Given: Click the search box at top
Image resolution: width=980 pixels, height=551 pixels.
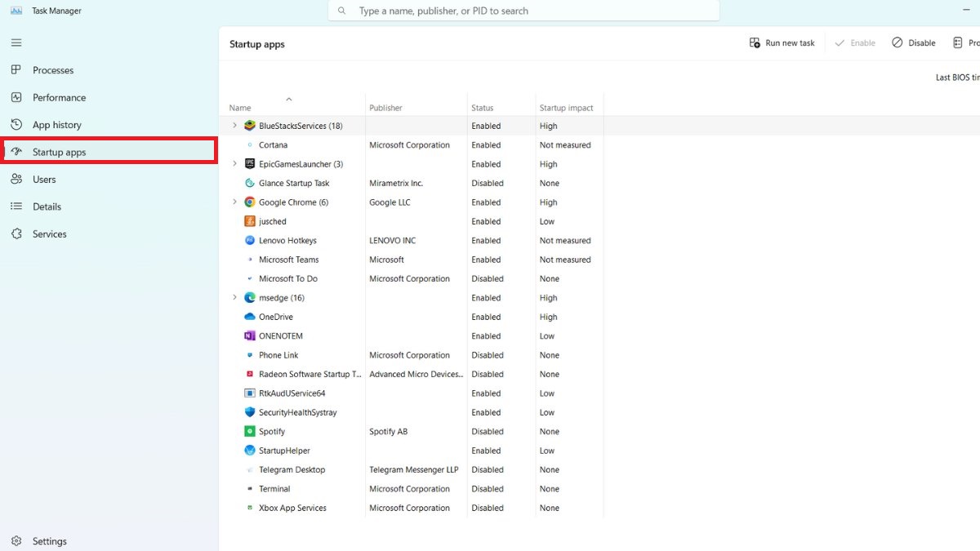Looking at the screenshot, I should tap(523, 11).
